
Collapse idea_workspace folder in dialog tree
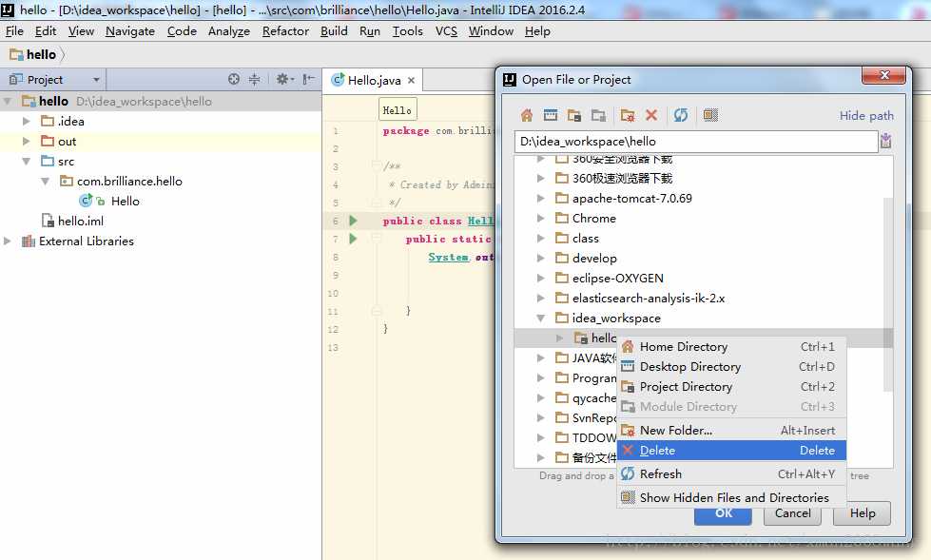(540, 319)
